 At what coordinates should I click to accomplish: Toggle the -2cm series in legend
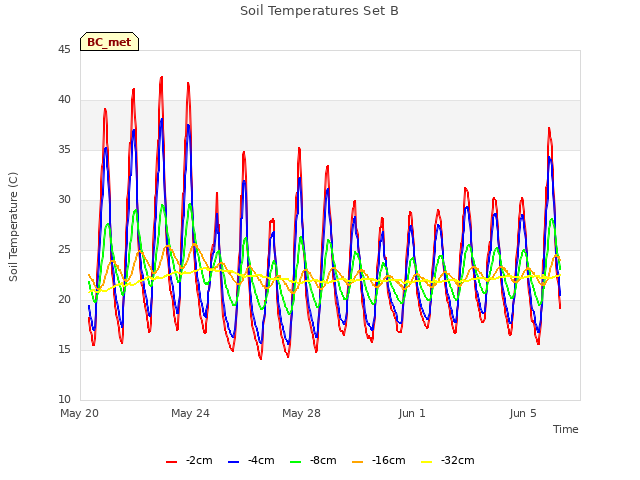[189, 460]
